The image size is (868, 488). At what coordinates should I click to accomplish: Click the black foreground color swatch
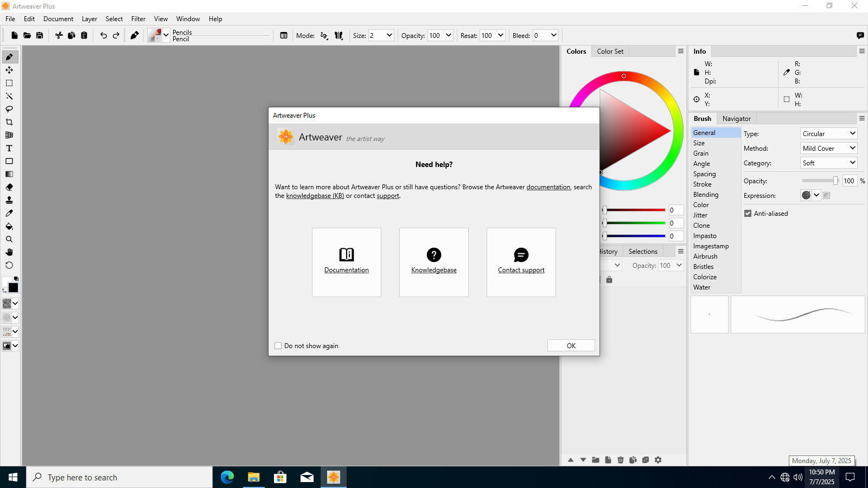pyautogui.click(x=14, y=288)
